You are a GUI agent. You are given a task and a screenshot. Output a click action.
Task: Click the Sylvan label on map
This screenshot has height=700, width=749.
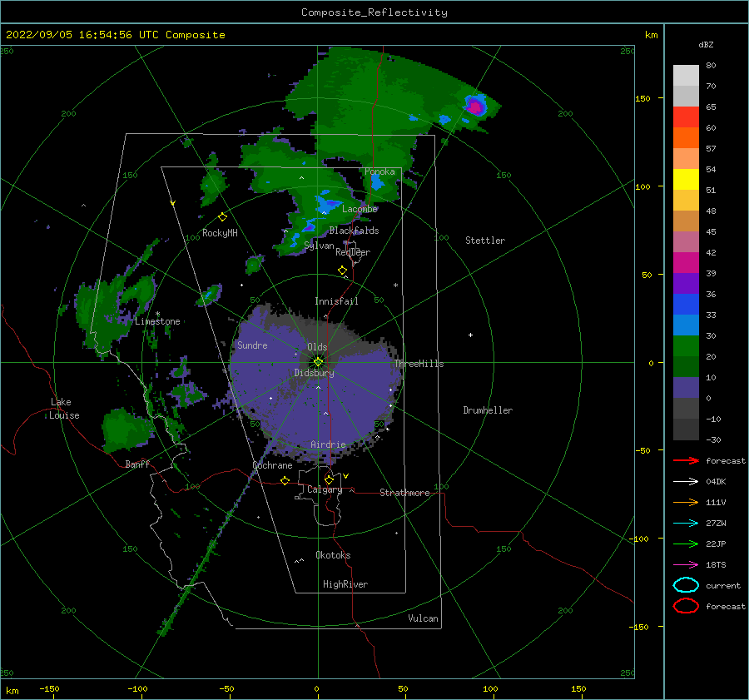coord(319,246)
